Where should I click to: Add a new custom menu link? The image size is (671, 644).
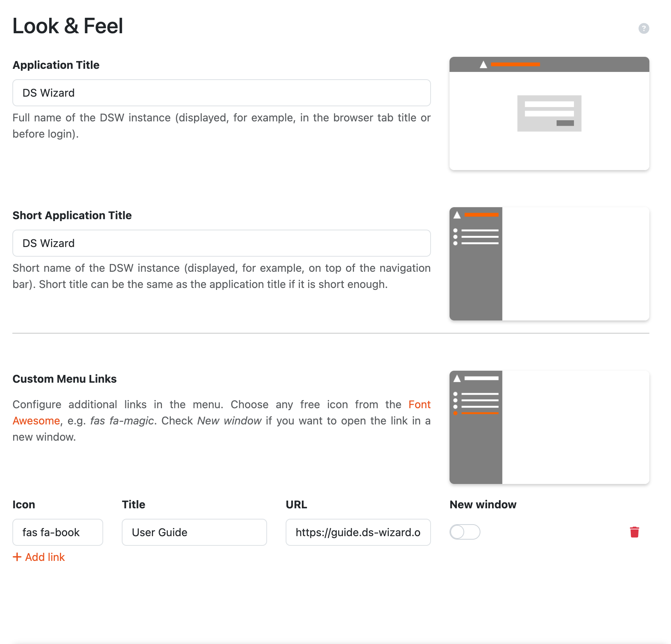click(x=39, y=557)
